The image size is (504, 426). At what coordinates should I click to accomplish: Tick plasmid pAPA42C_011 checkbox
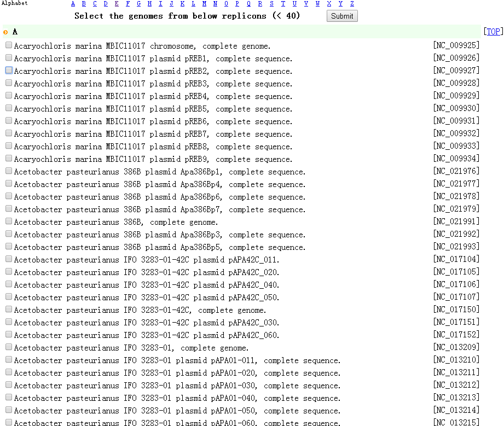[x=9, y=259]
